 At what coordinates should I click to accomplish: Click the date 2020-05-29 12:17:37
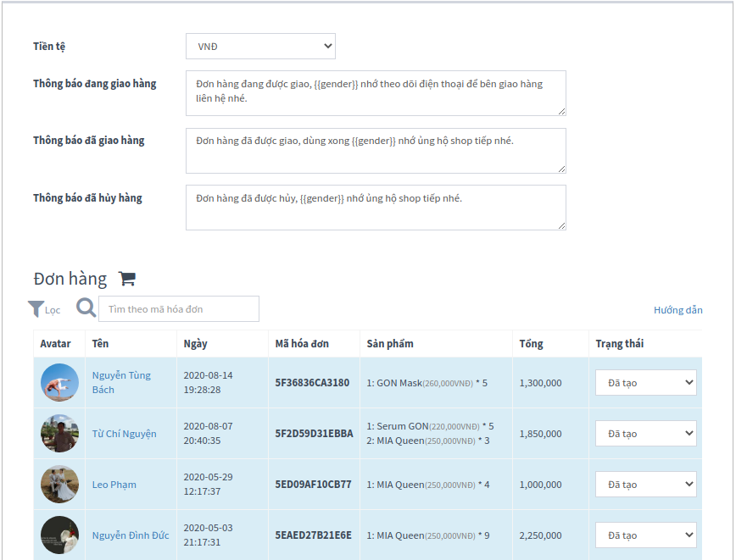pyautogui.click(x=208, y=484)
